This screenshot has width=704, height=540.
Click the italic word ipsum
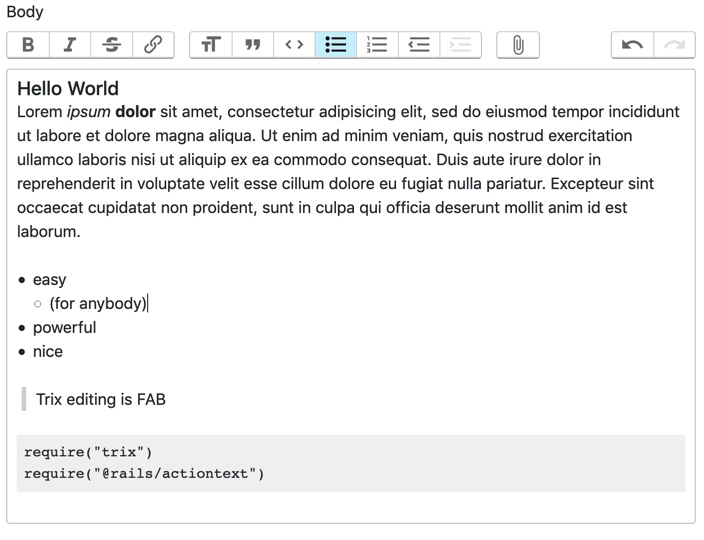pyautogui.click(x=88, y=112)
